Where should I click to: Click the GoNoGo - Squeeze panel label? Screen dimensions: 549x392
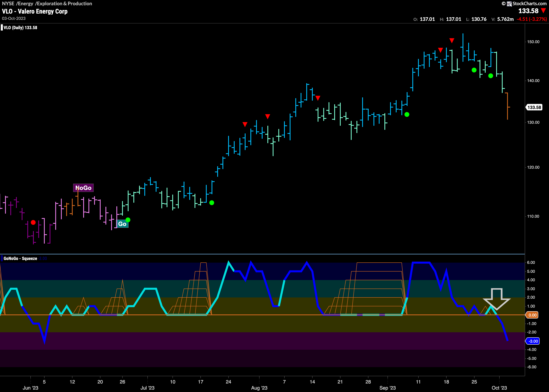pos(20,258)
